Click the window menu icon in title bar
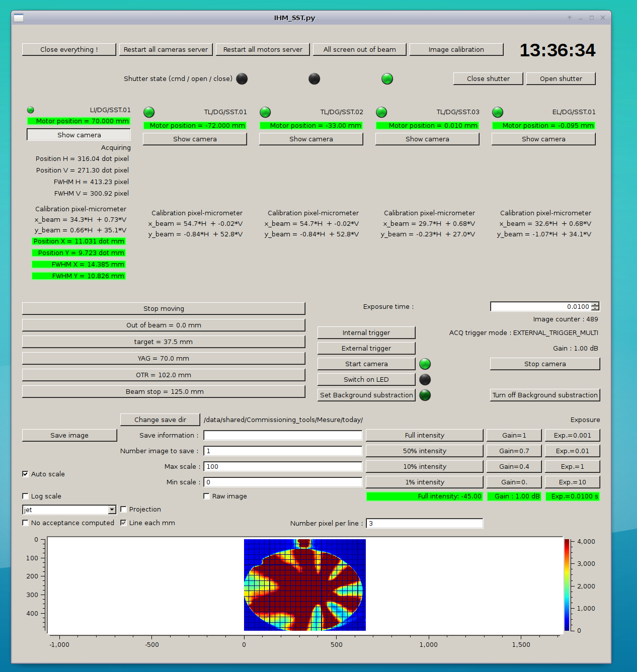The width and height of the screenshot is (637, 672). point(19,18)
